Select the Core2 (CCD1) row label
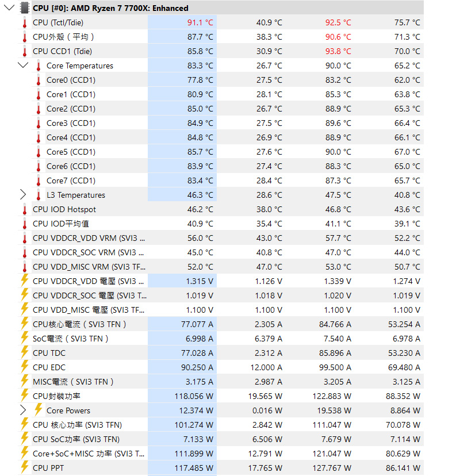Viewport: 460px width, 476px height. click(71, 109)
